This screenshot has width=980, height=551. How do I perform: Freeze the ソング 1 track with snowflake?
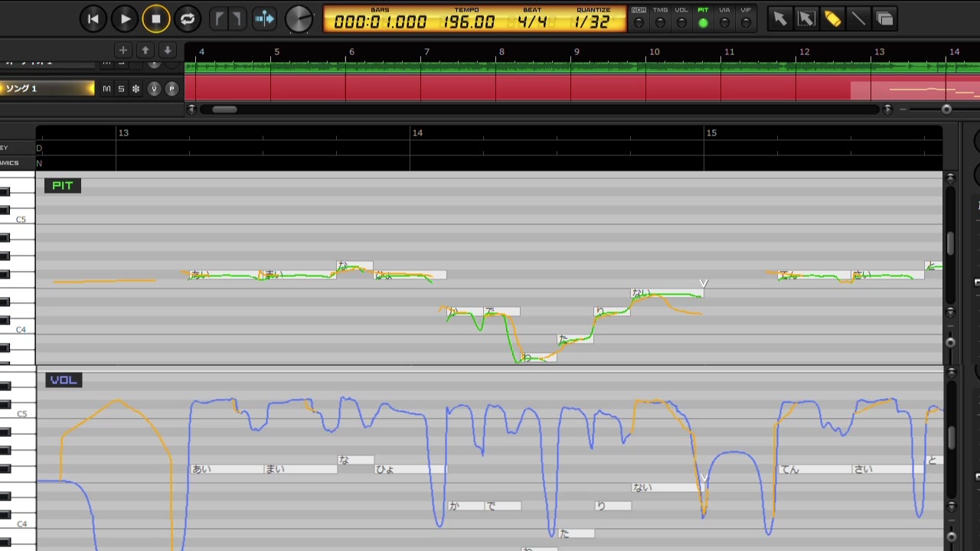[x=136, y=89]
